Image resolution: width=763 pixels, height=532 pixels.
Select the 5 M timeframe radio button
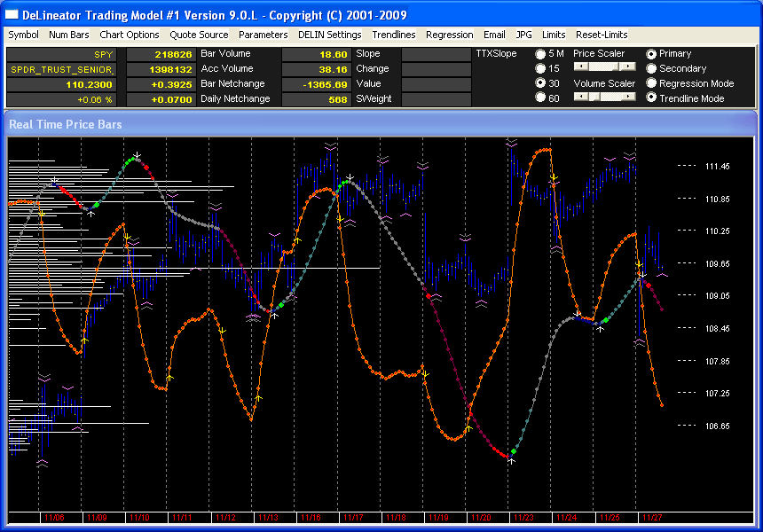(540, 54)
